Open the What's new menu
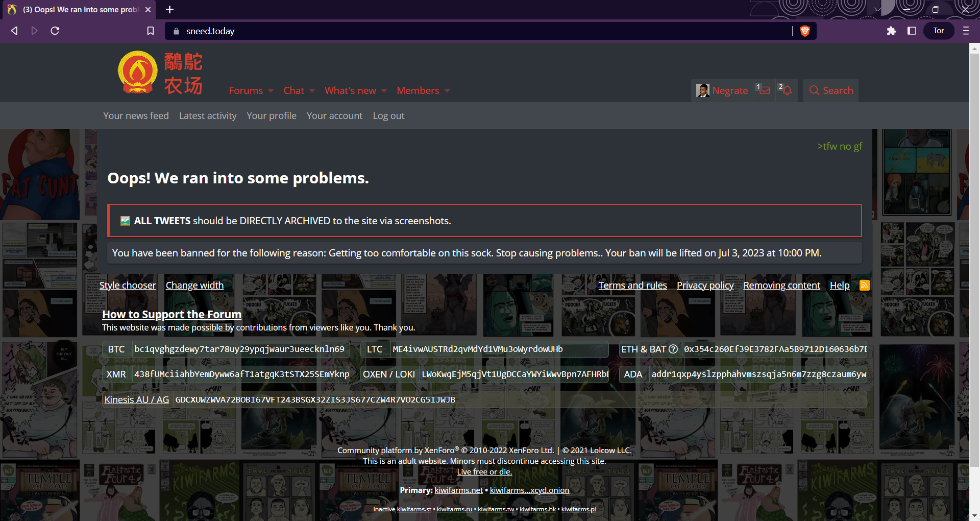Image resolution: width=980 pixels, height=521 pixels. click(350, 90)
